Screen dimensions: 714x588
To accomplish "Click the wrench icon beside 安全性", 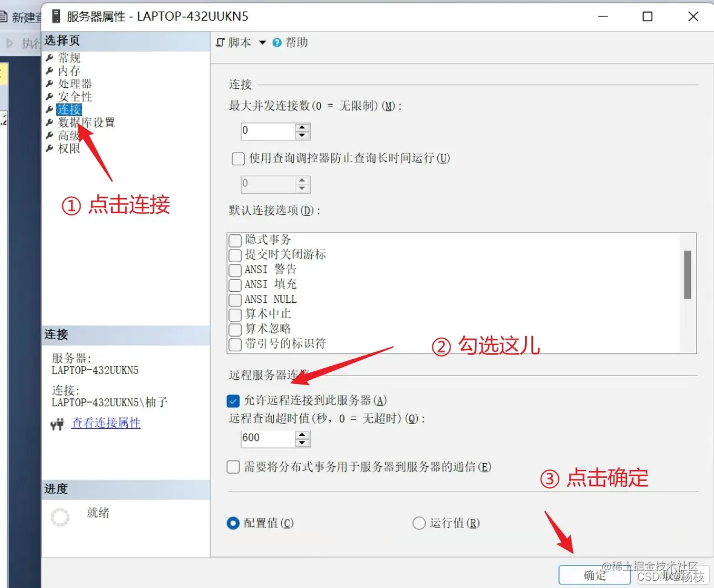I will (50, 96).
